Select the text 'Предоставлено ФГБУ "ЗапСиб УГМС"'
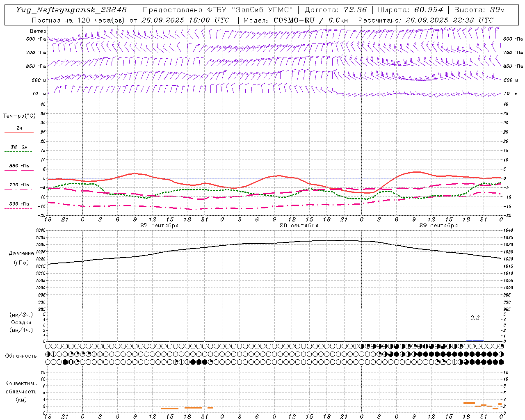Image resolution: width=525 pixels, height=420 pixels. tap(218, 10)
